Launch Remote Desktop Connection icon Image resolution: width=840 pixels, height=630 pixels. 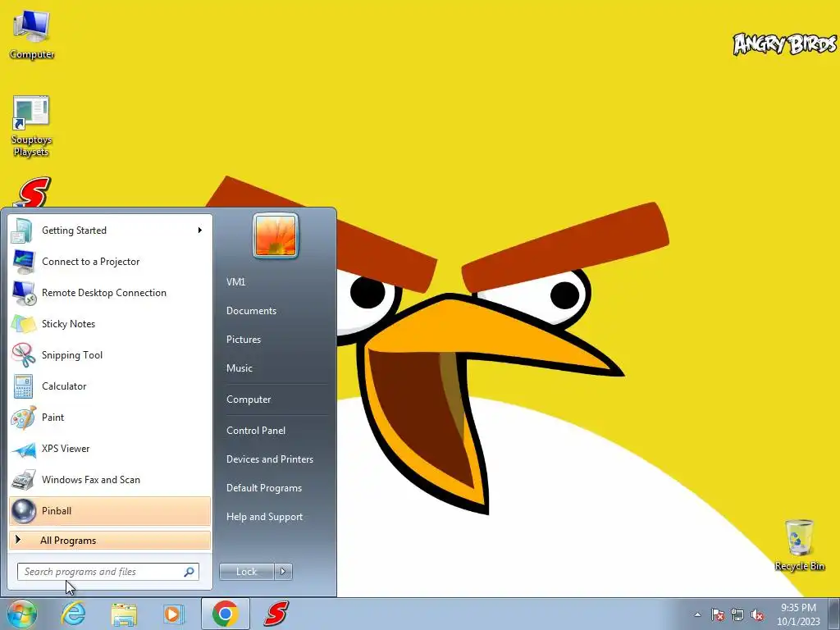[x=23, y=293]
